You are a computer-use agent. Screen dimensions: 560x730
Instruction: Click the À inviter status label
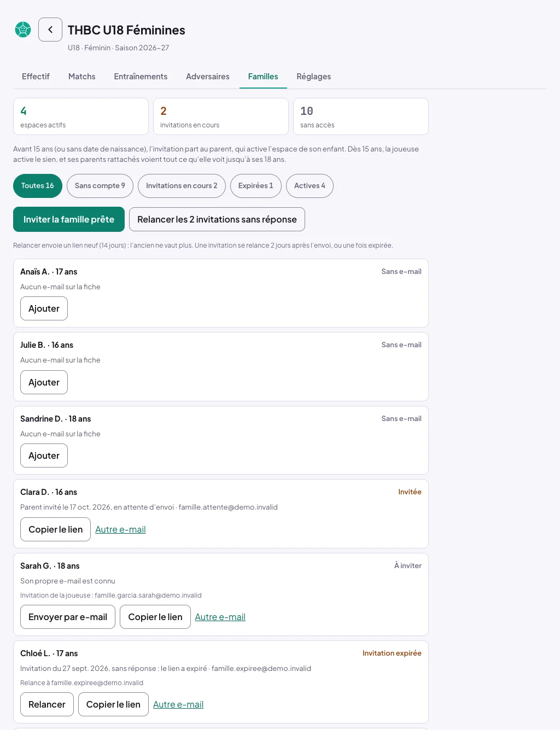tap(408, 565)
